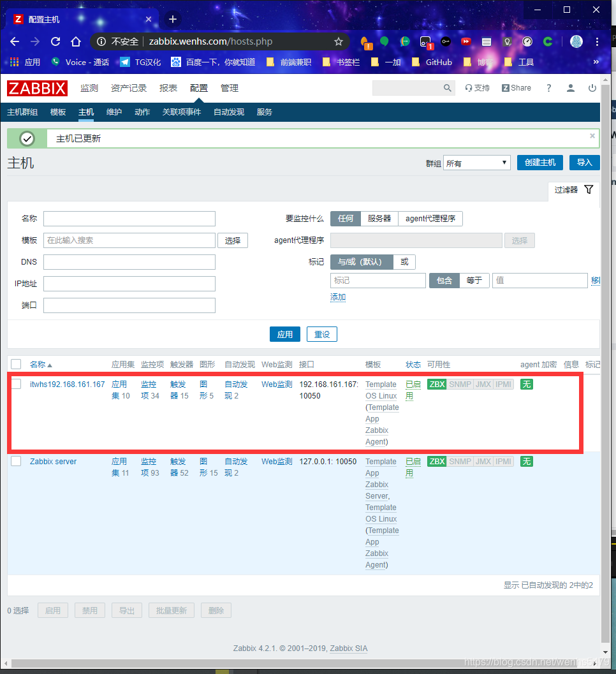Click the vertical page scrollbar
Image resolution: width=616 pixels, height=674 pixels.
click(605, 363)
